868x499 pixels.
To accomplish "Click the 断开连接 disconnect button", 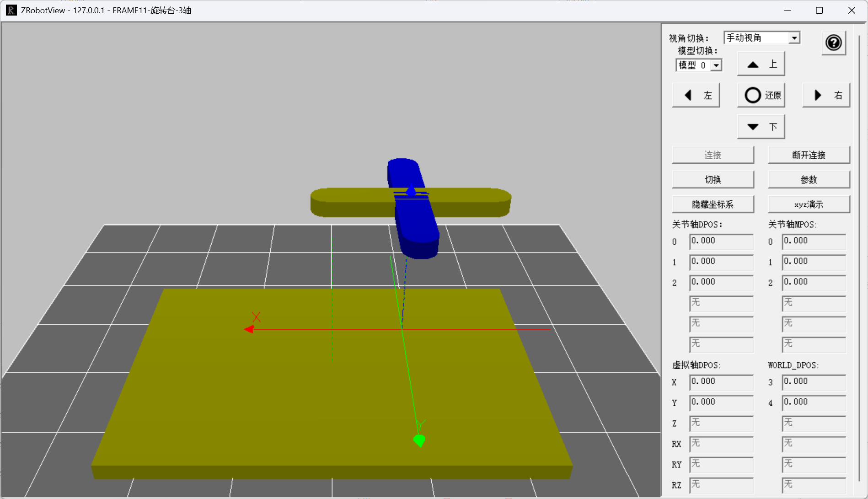I will click(x=809, y=155).
